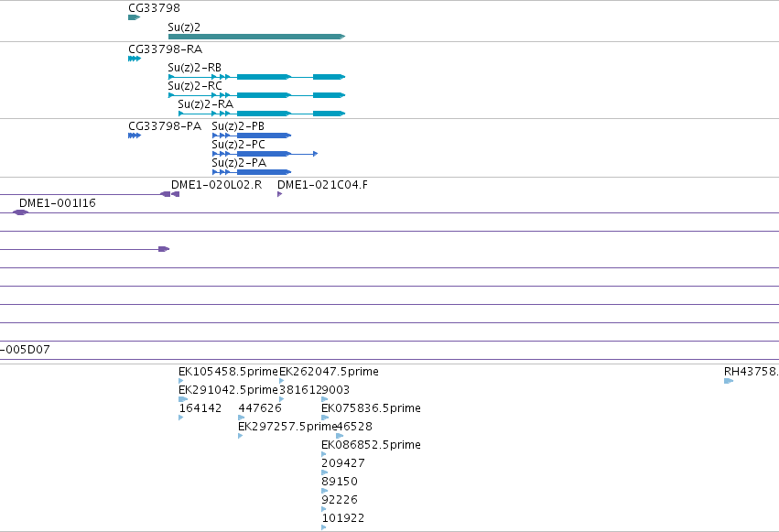Viewport: 779px width, 532px height.
Task: Click the DME1-021C04.F arrow marker
Action: coord(280,194)
